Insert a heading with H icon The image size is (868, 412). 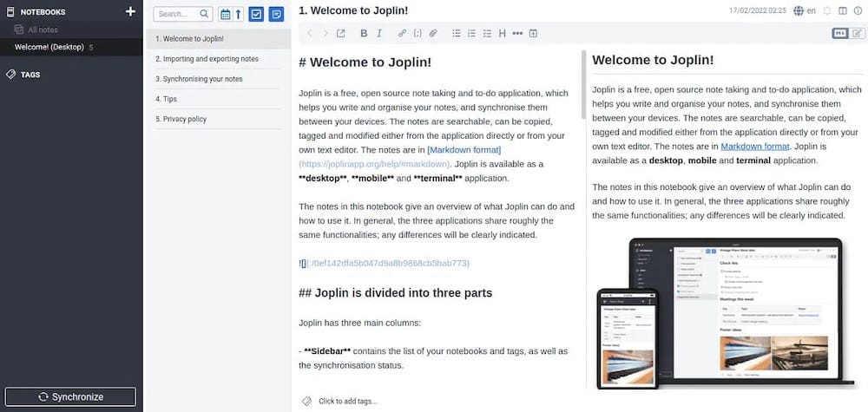(x=502, y=33)
